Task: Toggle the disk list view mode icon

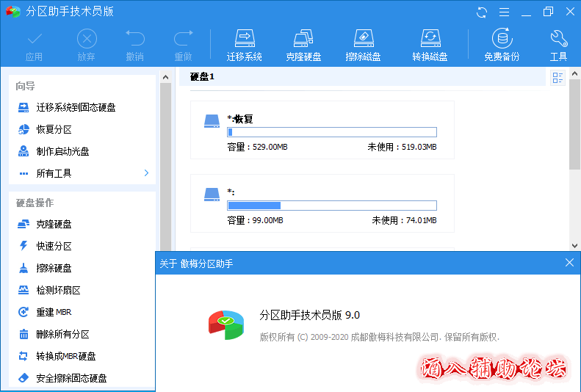Action: [x=557, y=78]
